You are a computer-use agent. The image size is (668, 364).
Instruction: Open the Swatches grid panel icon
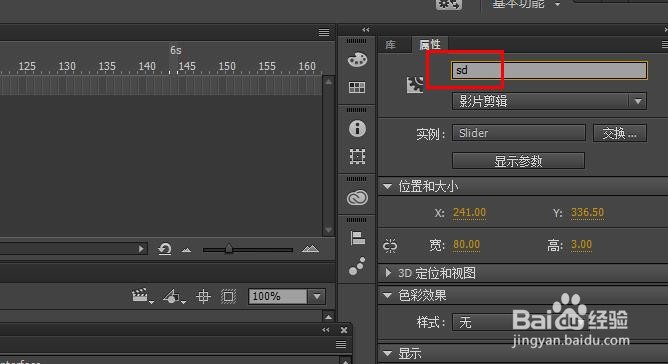(x=357, y=87)
